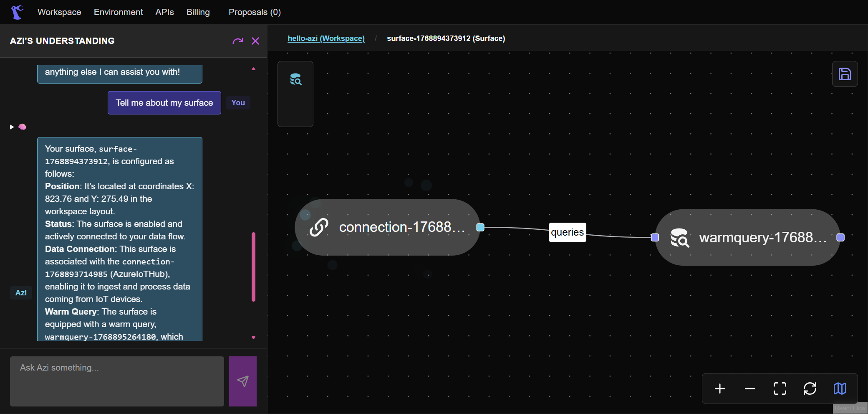
Task: Click the pink redo arrow in Azi's panel header
Action: coord(238,41)
